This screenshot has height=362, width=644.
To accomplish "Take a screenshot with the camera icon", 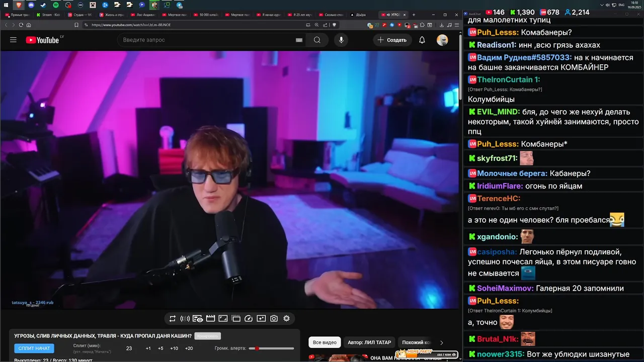I will tap(274, 318).
